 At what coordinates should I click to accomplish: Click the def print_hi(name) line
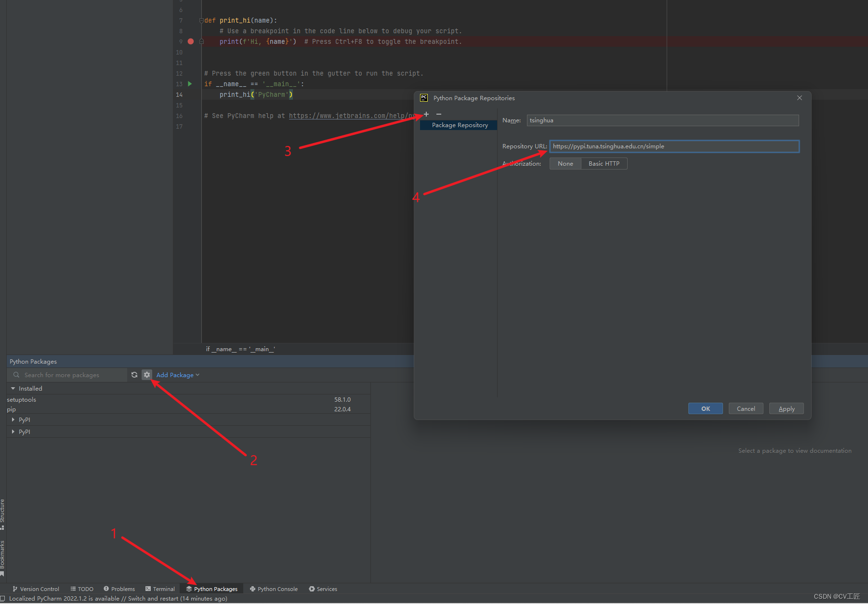point(241,21)
